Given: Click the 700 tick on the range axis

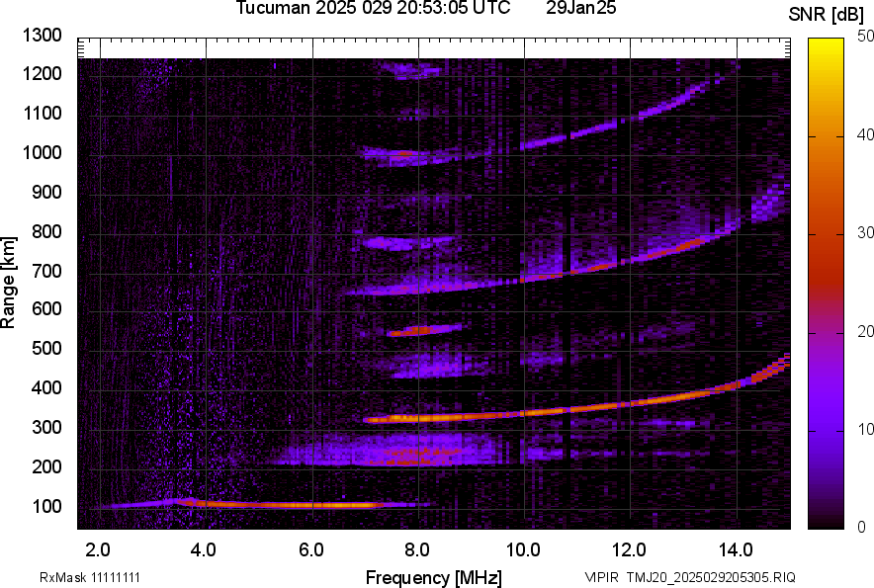Looking at the screenshot, I should click(x=47, y=271).
